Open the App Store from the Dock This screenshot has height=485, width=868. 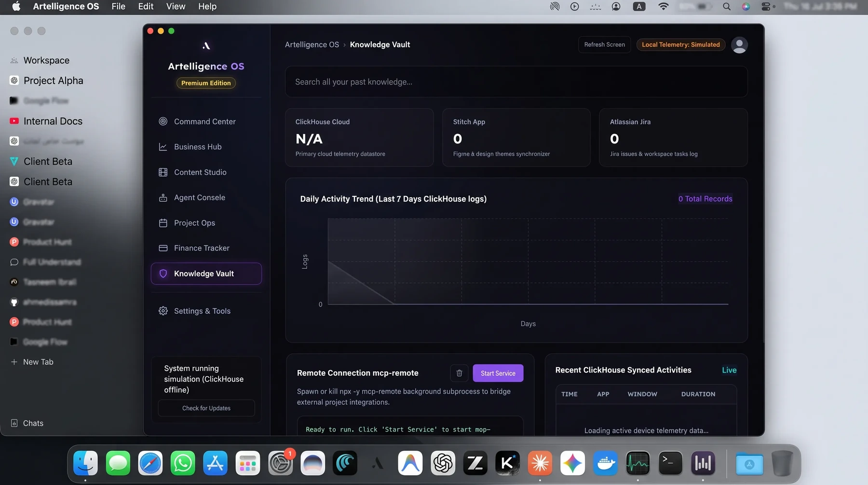click(215, 463)
